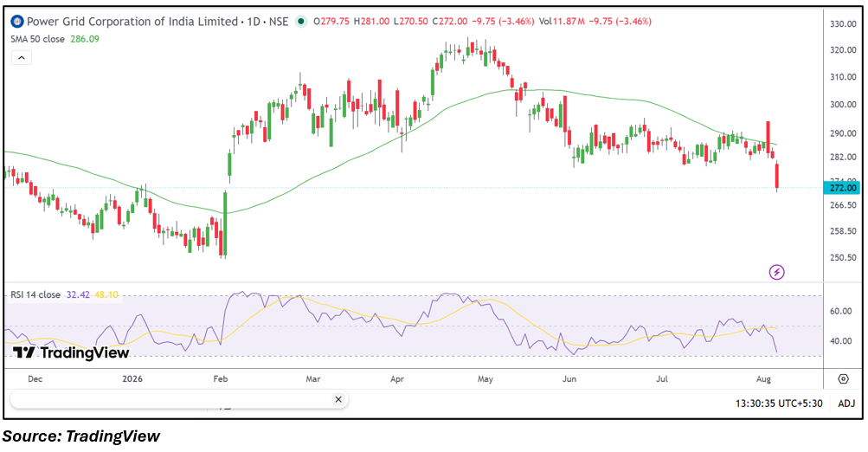Image resolution: width=868 pixels, height=452 pixels.
Task: Click the 250.50 price axis label
Action: [843, 257]
